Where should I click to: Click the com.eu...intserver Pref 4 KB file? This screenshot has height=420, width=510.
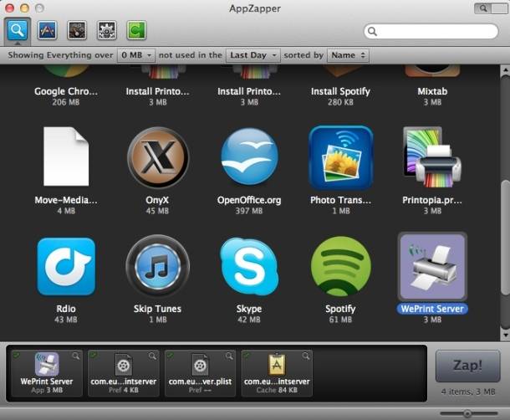coord(124,373)
